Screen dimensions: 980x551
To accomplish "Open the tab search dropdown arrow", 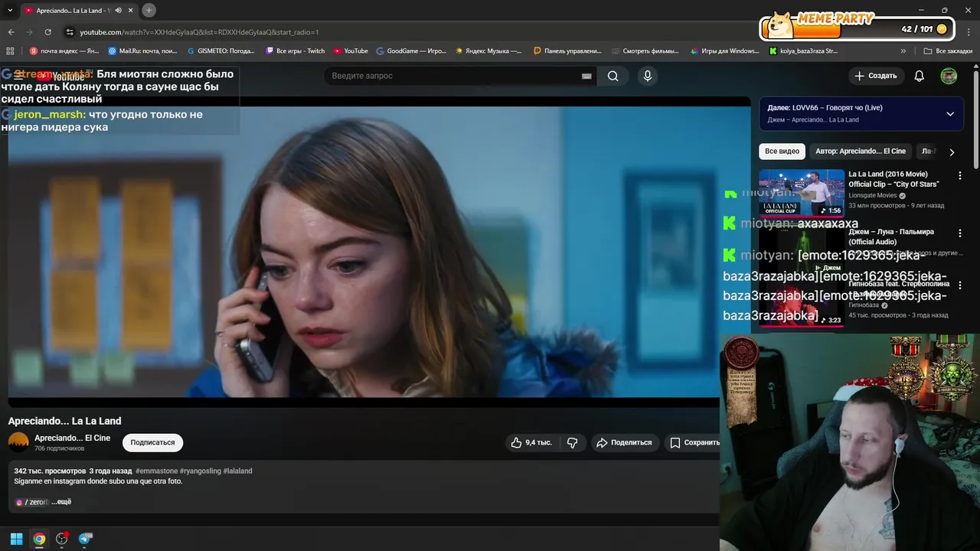I will [x=10, y=11].
